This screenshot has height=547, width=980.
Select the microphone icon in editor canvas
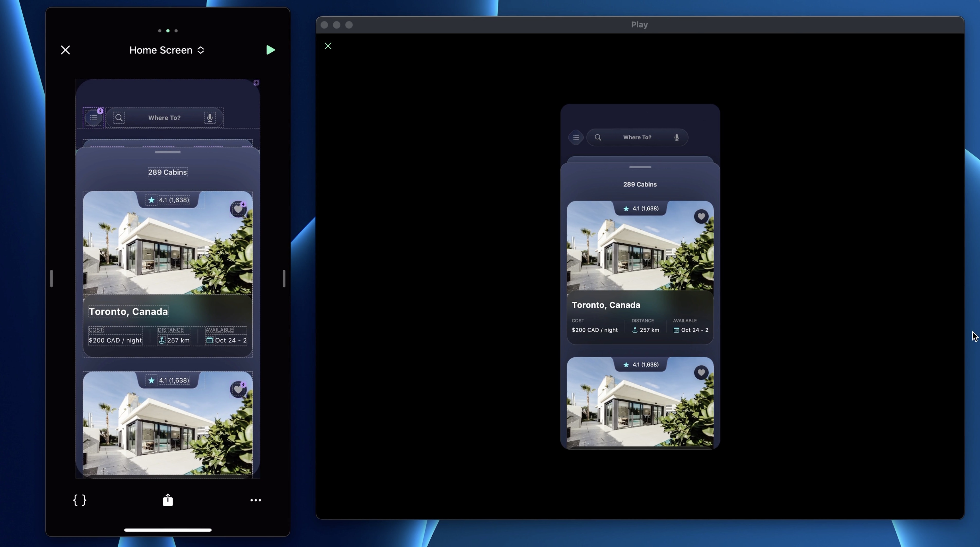(x=210, y=118)
